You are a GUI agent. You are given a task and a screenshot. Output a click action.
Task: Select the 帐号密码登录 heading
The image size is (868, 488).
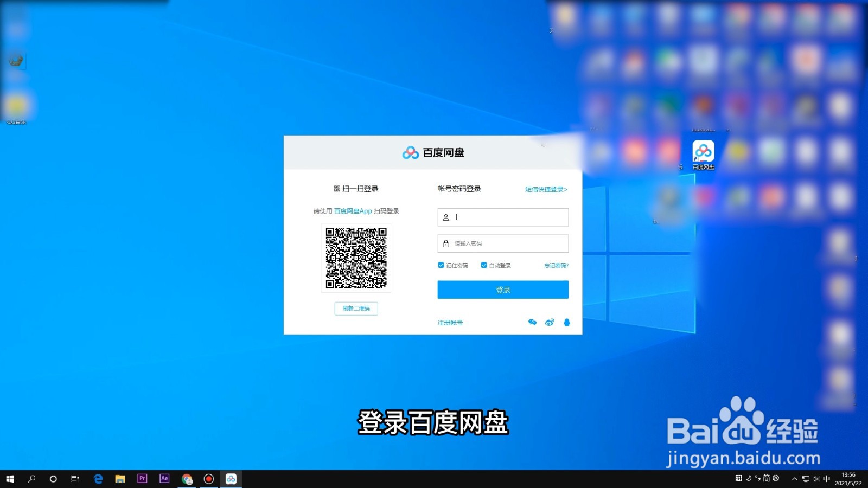coord(459,189)
